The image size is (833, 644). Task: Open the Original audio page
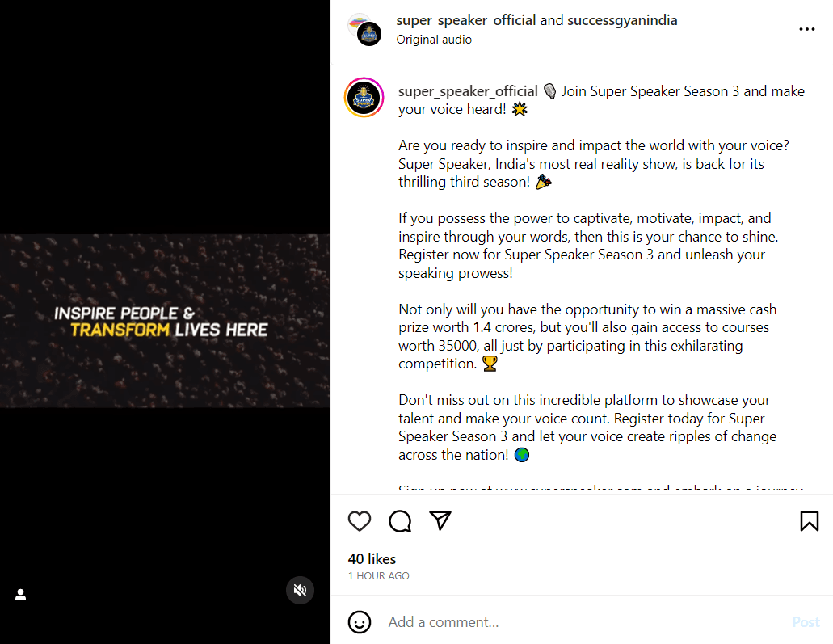[434, 39]
